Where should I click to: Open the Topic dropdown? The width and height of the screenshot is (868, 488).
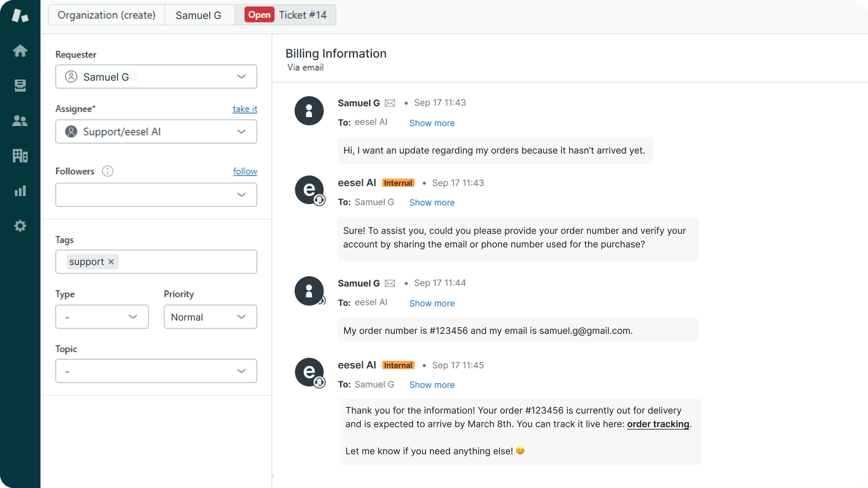click(x=156, y=371)
